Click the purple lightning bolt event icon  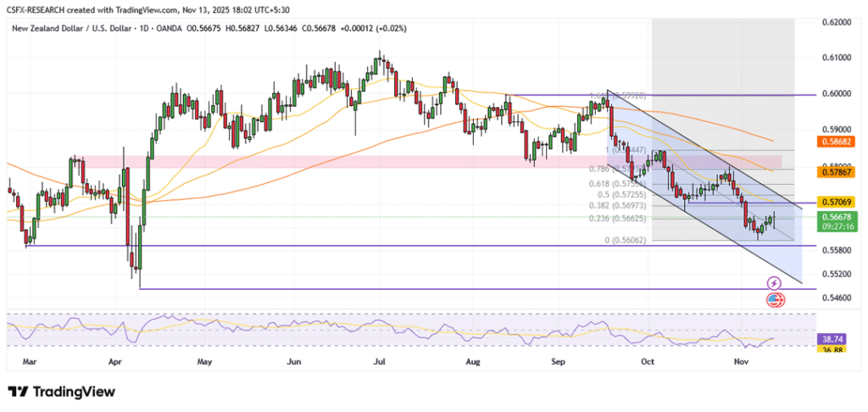pos(773,282)
